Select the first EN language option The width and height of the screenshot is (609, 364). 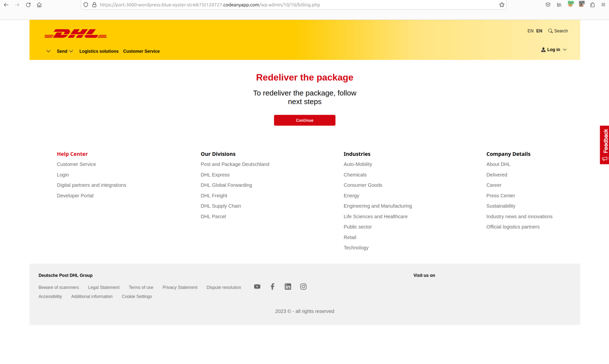tap(530, 31)
